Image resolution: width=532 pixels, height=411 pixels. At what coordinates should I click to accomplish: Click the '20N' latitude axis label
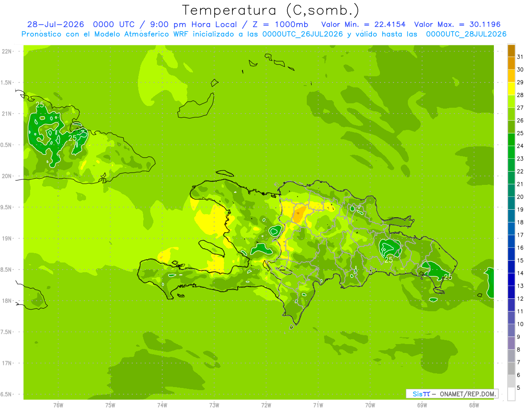[x=6, y=176]
